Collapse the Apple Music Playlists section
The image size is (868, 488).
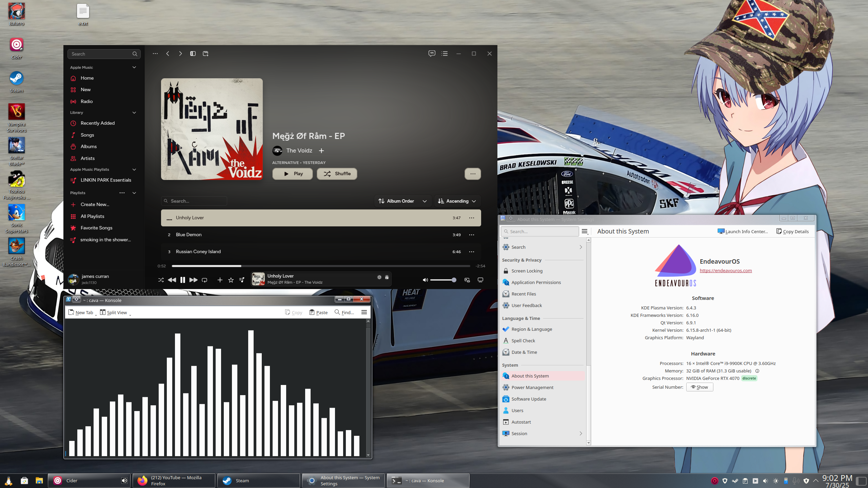point(134,169)
